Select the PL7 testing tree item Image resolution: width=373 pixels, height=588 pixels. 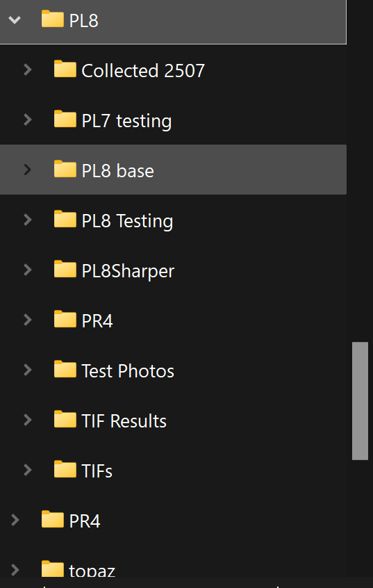(x=173, y=120)
